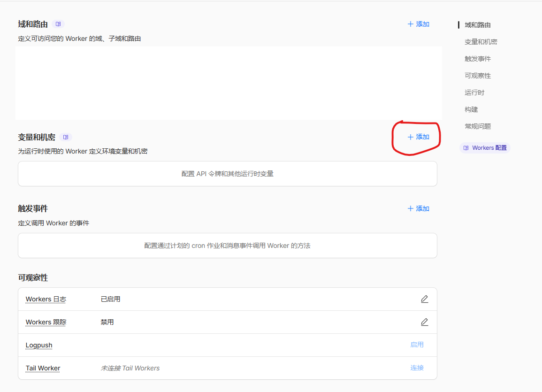
Task: Add a new variable in 变量和机密
Action: coord(418,137)
